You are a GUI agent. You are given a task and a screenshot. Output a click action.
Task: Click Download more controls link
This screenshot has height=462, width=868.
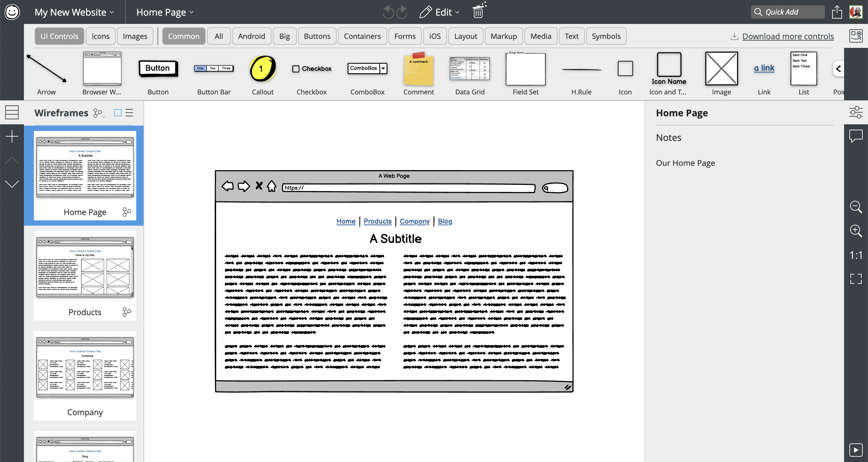click(788, 36)
